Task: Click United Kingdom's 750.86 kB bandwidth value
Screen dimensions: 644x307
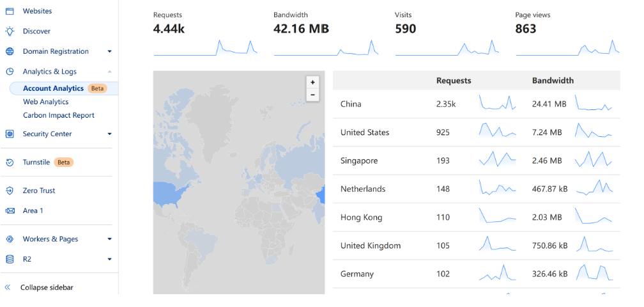Action: 550,246
